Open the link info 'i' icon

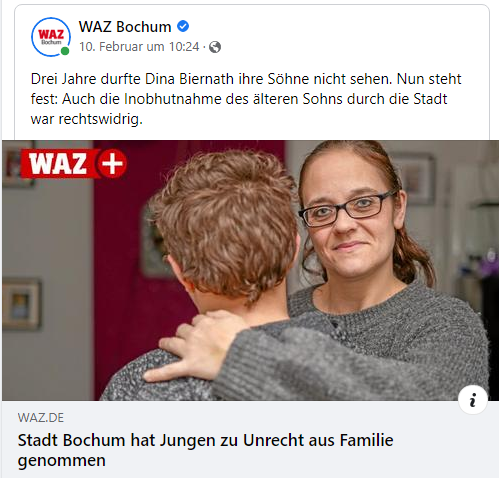473,399
